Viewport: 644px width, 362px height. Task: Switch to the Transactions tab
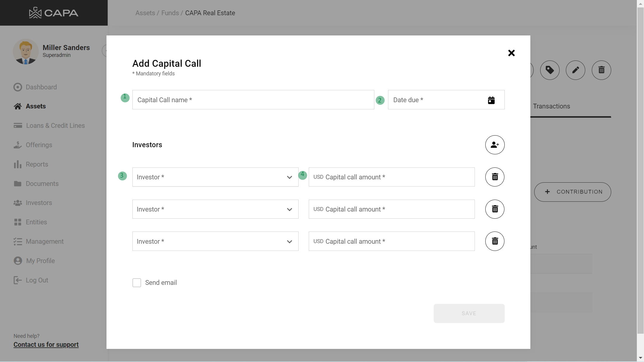551,106
